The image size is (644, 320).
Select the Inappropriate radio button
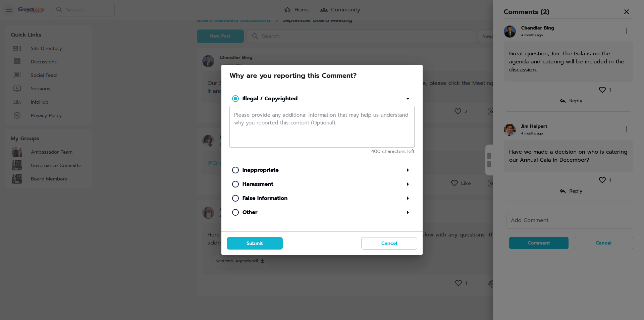click(235, 170)
